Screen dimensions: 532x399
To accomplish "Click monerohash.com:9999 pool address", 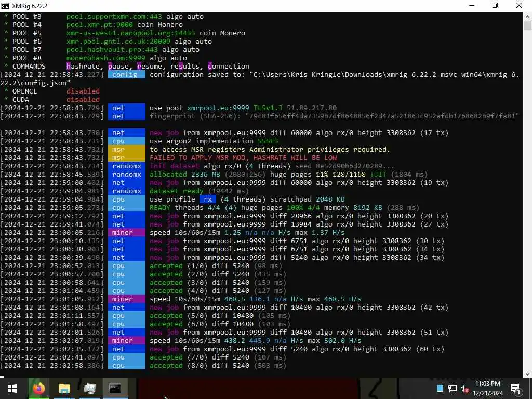I will click(x=106, y=58).
